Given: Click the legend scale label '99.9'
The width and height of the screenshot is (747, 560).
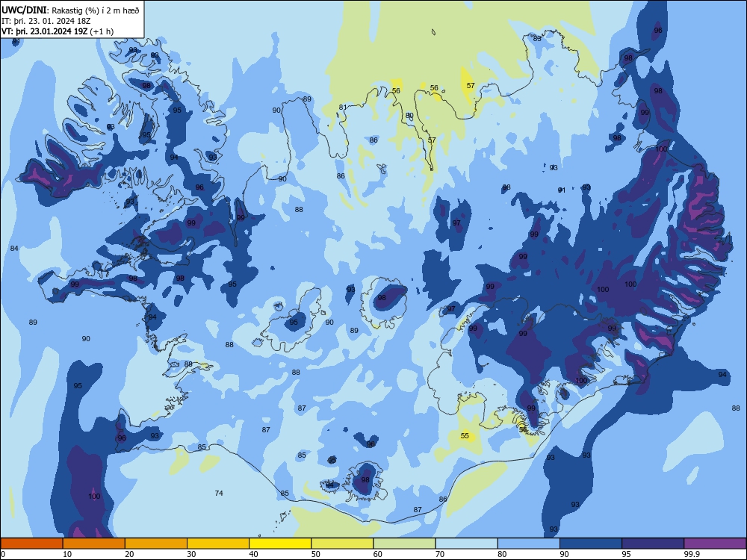Looking at the screenshot, I should 692,554.
